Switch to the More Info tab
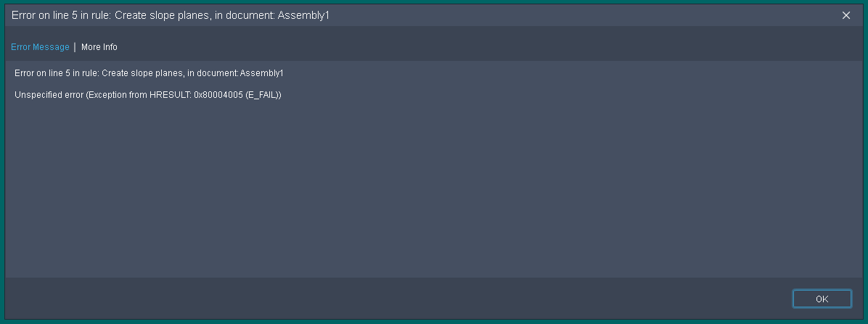This screenshot has height=324, width=868. point(99,47)
